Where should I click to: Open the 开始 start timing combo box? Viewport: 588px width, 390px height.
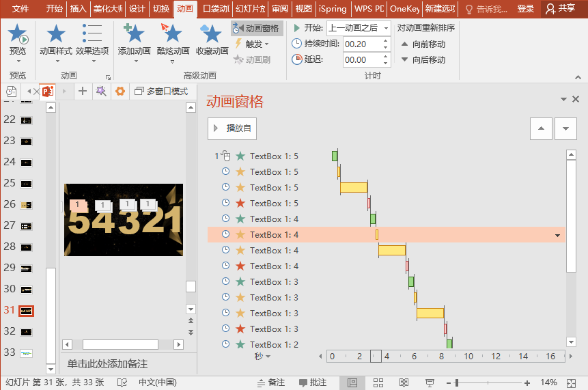coord(359,28)
